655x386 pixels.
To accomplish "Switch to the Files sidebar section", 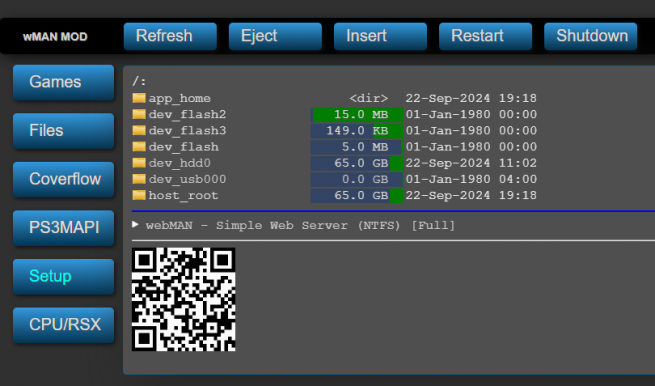I will tap(63, 131).
